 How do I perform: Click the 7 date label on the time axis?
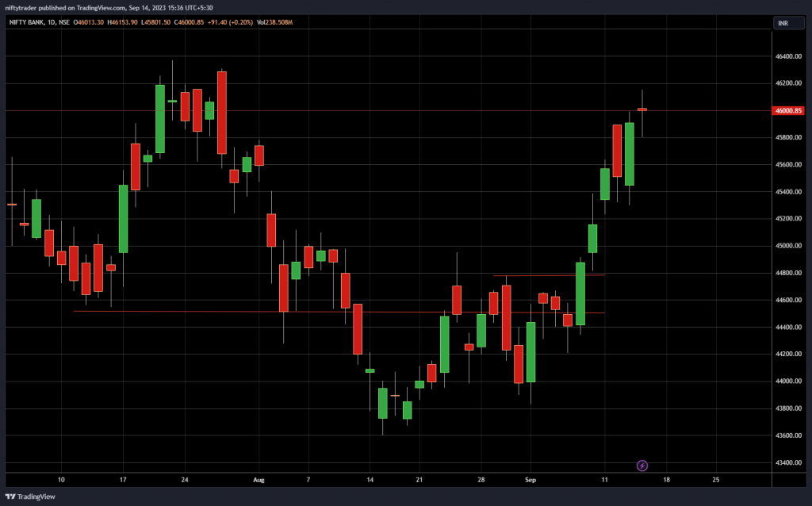pyautogui.click(x=308, y=480)
